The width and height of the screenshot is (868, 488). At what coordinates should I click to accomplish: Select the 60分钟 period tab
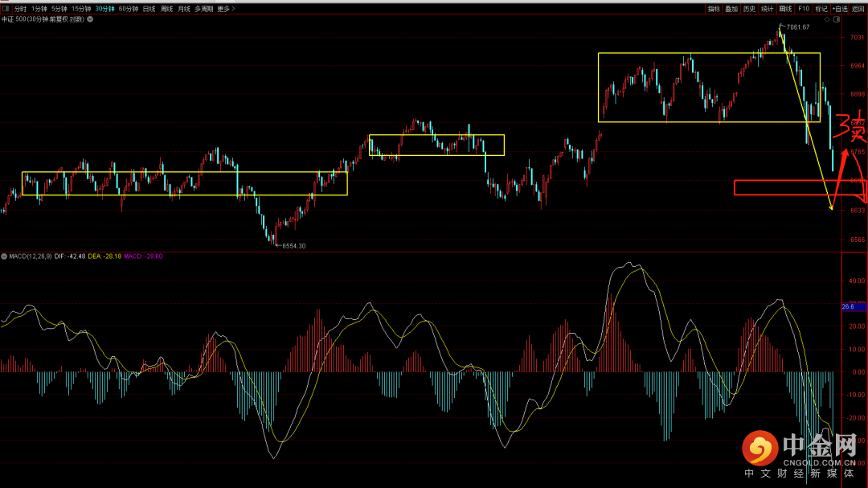[x=129, y=9]
